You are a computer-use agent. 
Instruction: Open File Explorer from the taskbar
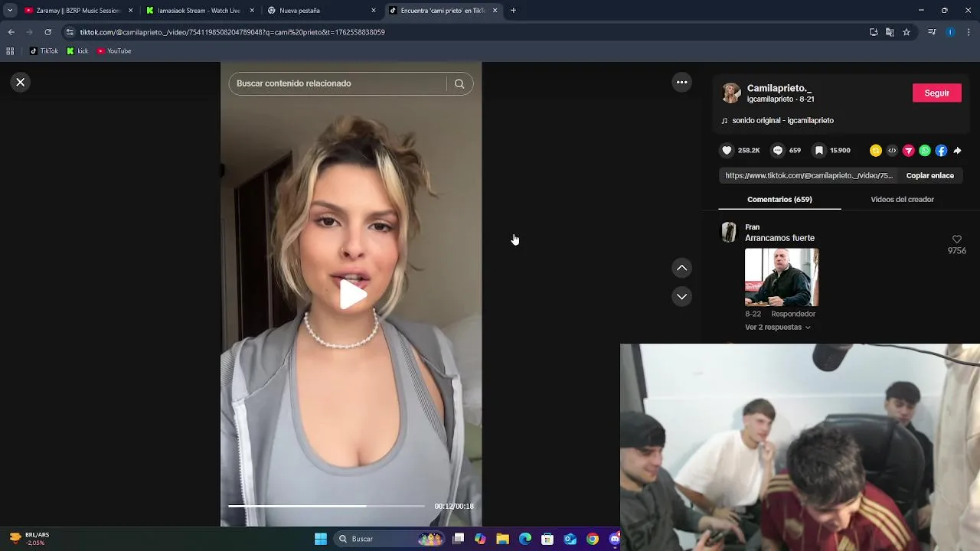click(502, 539)
